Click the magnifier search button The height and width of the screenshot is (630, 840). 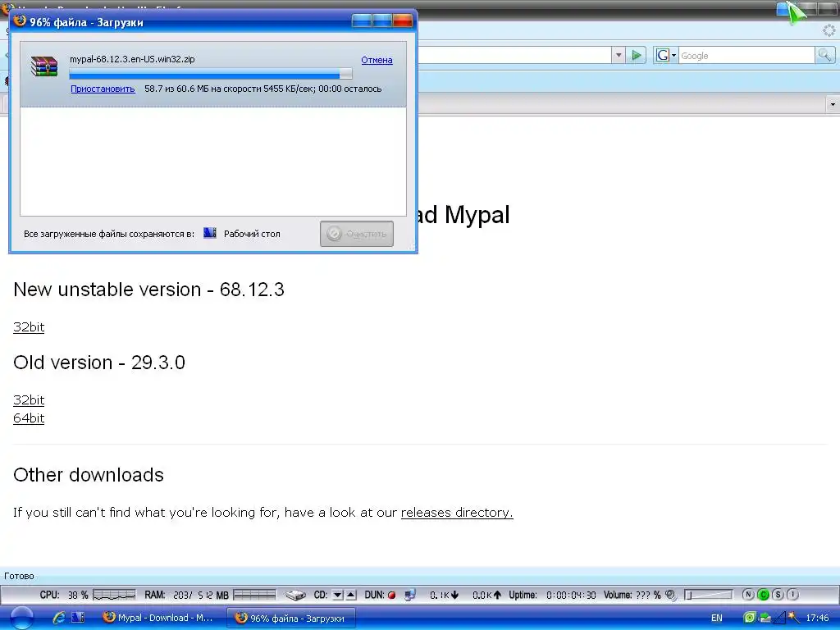point(824,55)
